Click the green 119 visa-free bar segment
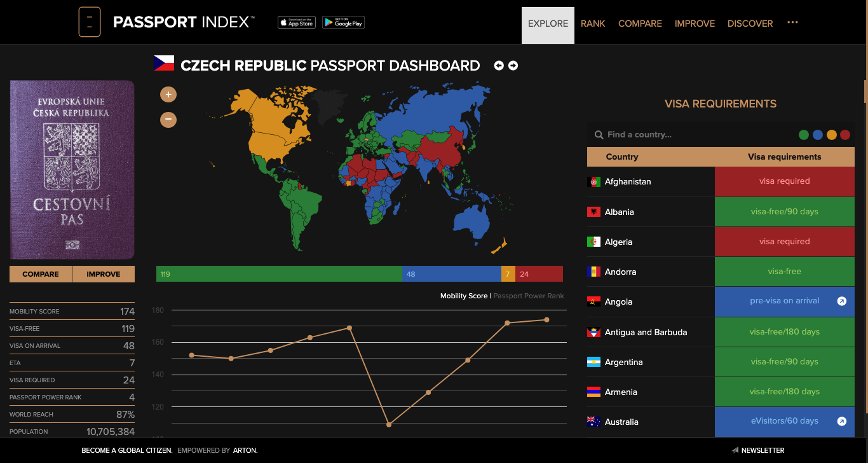Image resolution: width=868 pixels, height=463 pixels. coord(279,274)
